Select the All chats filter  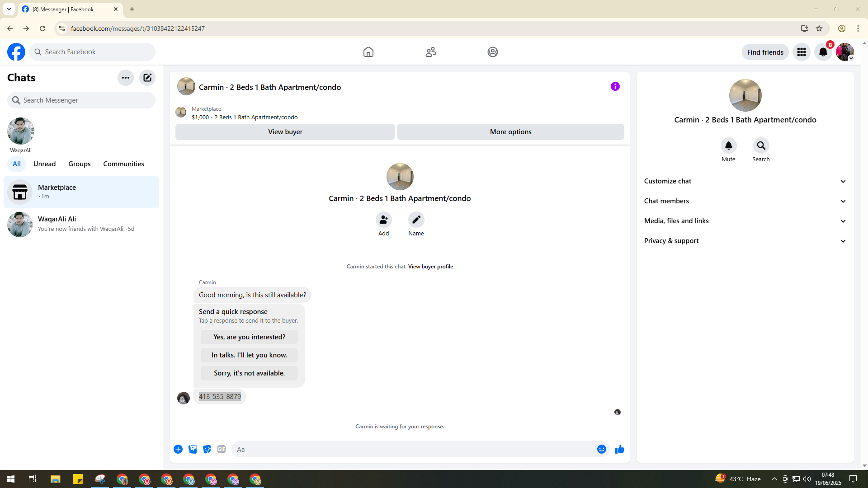pyautogui.click(x=17, y=164)
